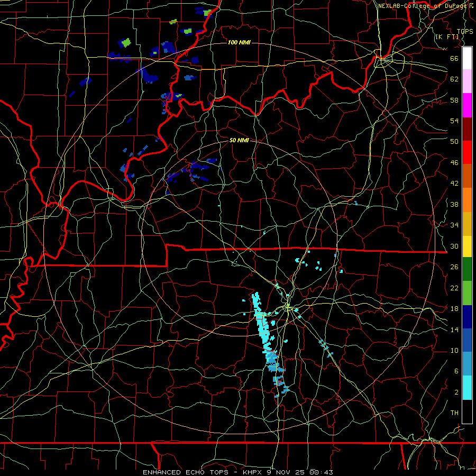Click the "22" legend value
This screenshot has height=476, width=476.
pos(454,288)
